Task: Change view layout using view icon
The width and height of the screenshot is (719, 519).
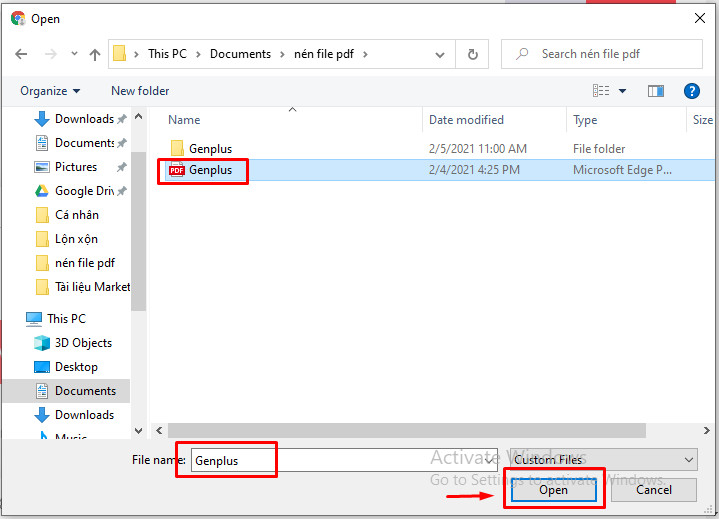Action: coord(601,91)
